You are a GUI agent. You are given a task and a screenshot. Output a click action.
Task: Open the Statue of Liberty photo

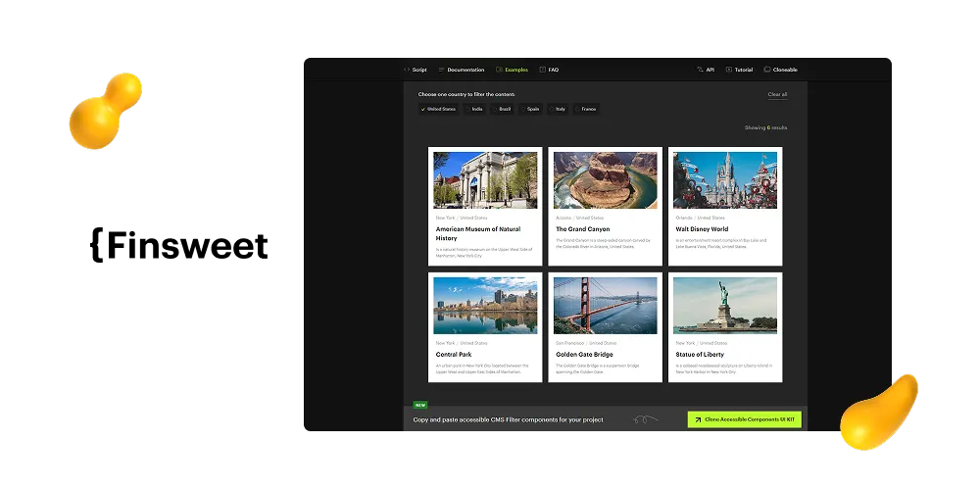click(x=725, y=306)
